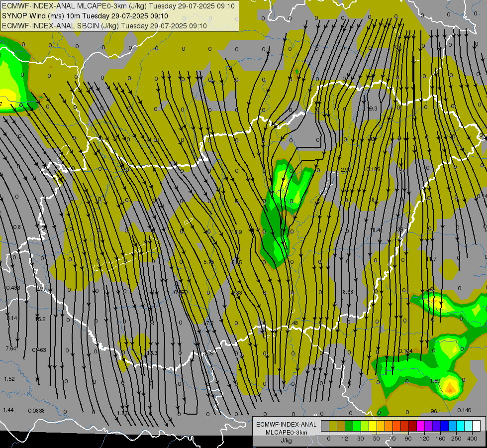Click the map value 0.0838
Viewport: 487px width, 448px height.
pyautogui.click(x=36, y=411)
